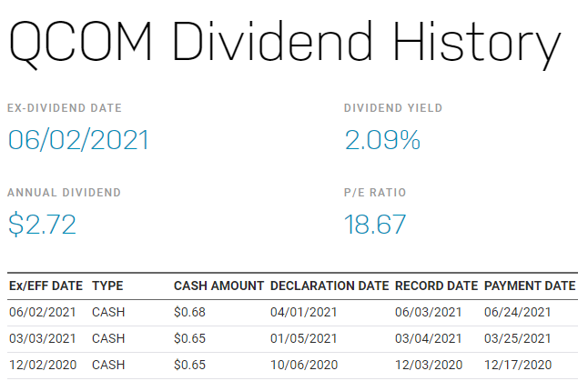Click the TYPE column header
The height and width of the screenshot is (381, 588).
[107, 286]
